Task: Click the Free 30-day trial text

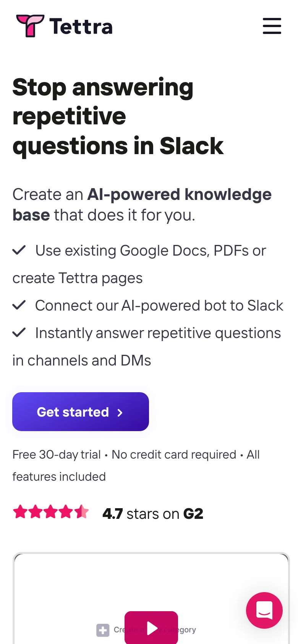Action: click(x=57, y=454)
